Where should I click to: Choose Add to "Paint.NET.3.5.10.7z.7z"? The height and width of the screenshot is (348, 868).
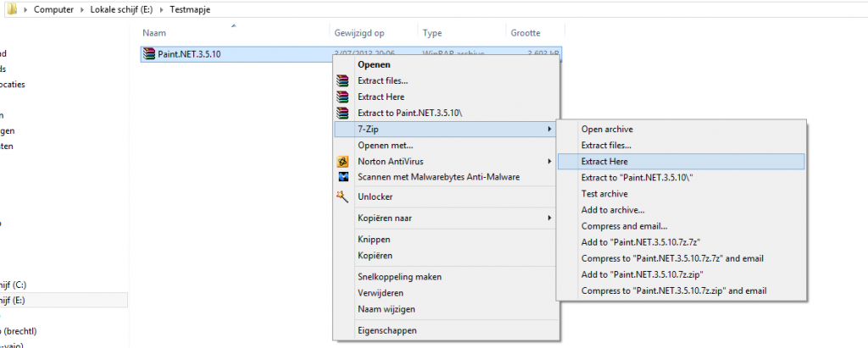click(x=681, y=242)
